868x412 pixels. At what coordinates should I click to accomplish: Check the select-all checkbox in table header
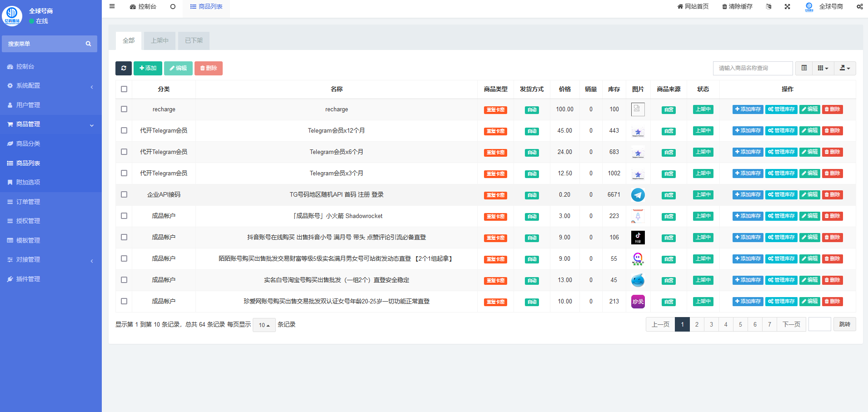point(124,89)
